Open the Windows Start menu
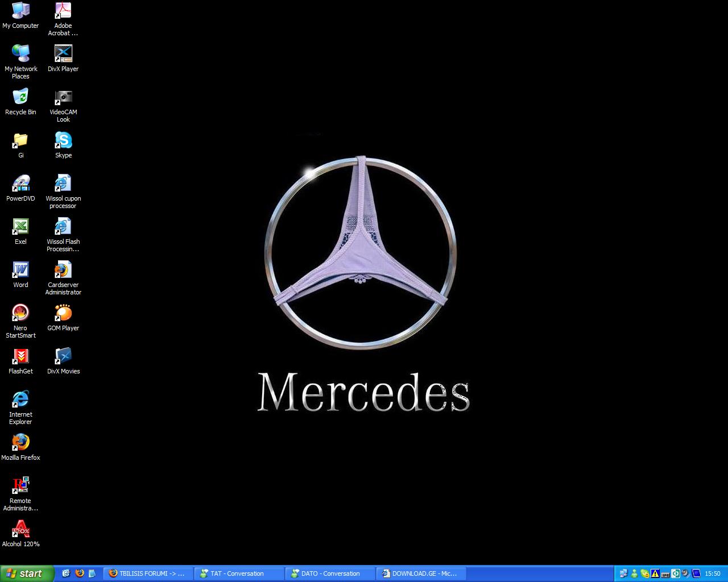This screenshot has height=582, width=728. tap(27, 573)
